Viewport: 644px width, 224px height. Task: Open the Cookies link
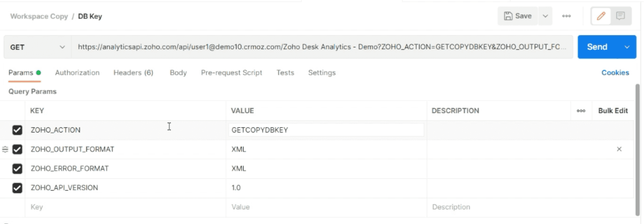click(x=615, y=73)
